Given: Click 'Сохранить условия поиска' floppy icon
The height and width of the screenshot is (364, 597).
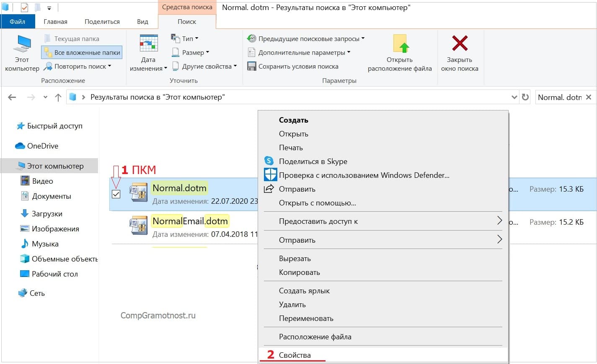Looking at the screenshot, I should click(x=252, y=67).
